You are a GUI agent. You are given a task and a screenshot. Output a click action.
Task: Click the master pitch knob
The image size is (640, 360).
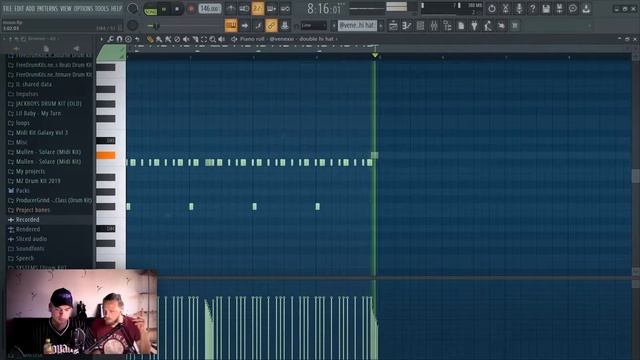pos(132,26)
